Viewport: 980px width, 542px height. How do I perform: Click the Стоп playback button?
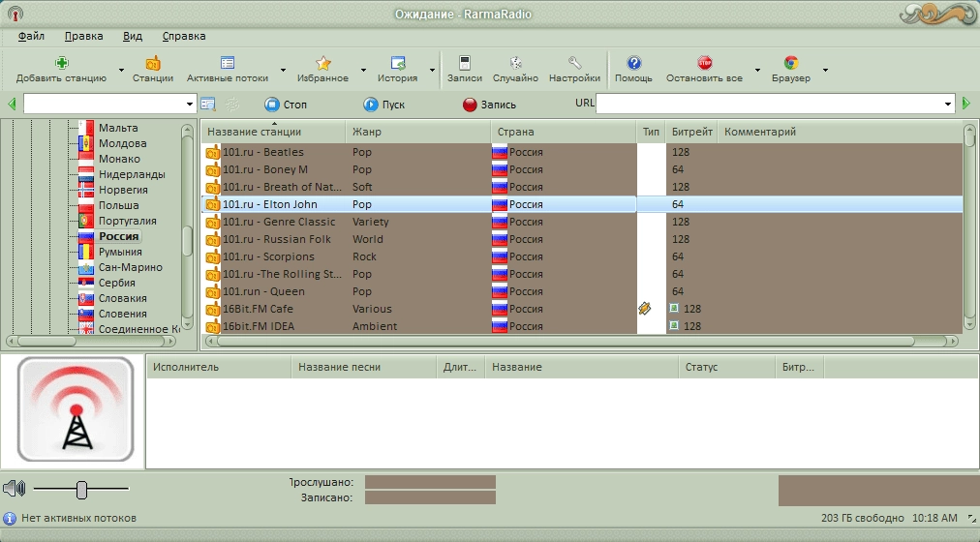[286, 105]
